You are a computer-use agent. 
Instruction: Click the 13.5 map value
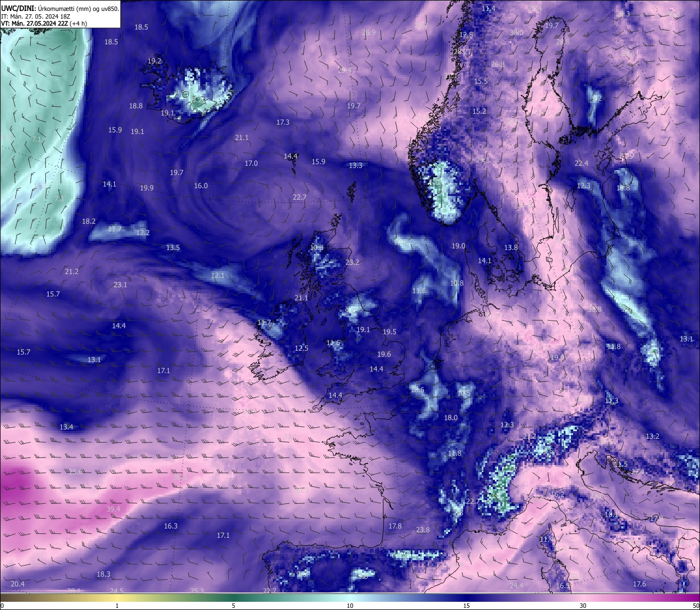173,247
